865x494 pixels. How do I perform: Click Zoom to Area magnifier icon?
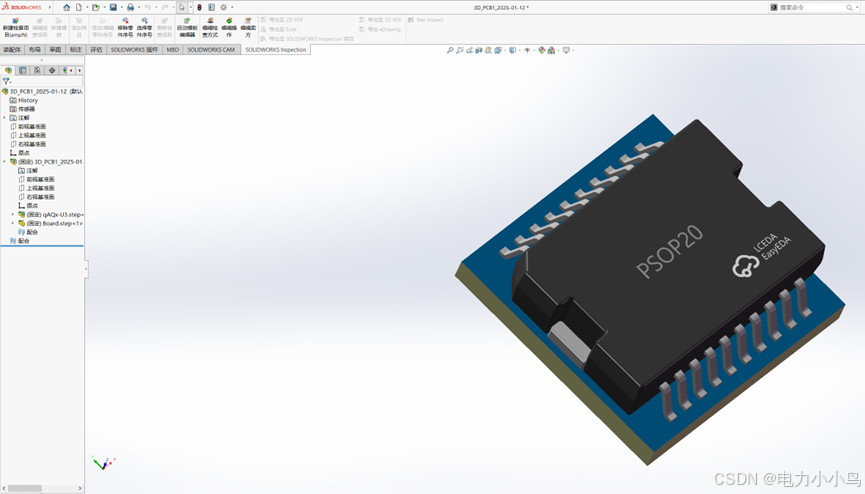coord(460,50)
